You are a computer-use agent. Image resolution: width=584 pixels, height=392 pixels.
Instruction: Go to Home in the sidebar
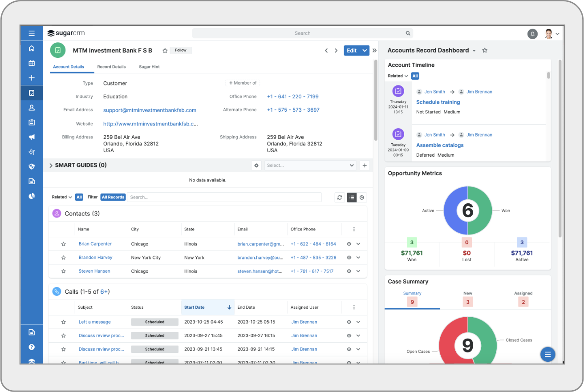(x=32, y=48)
